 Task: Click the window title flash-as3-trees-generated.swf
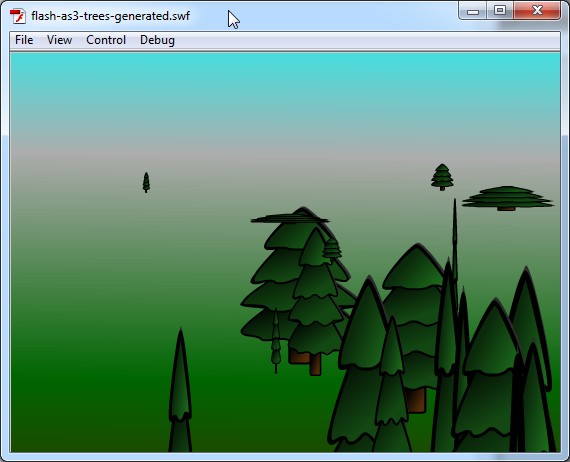tap(111, 16)
